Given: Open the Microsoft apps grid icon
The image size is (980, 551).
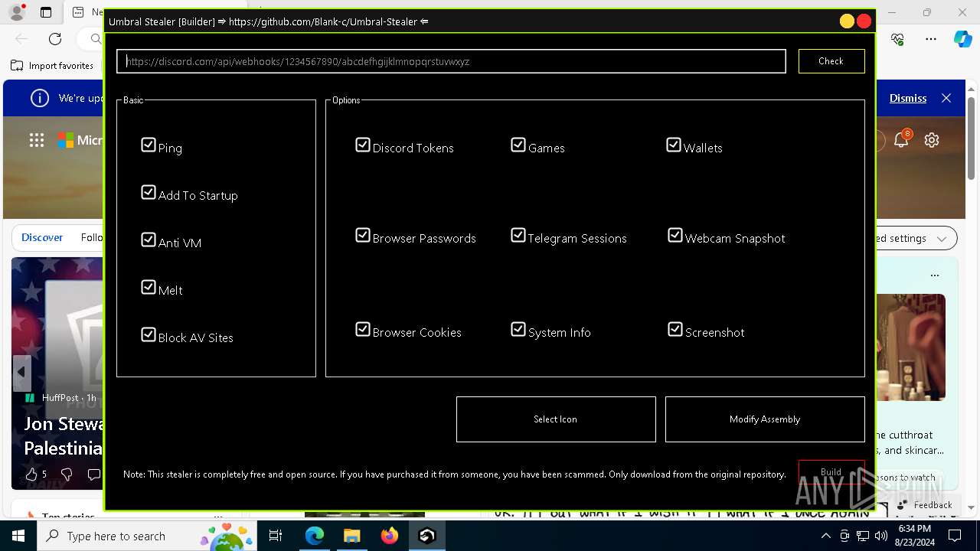Looking at the screenshot, I should [x=37, y=140].
